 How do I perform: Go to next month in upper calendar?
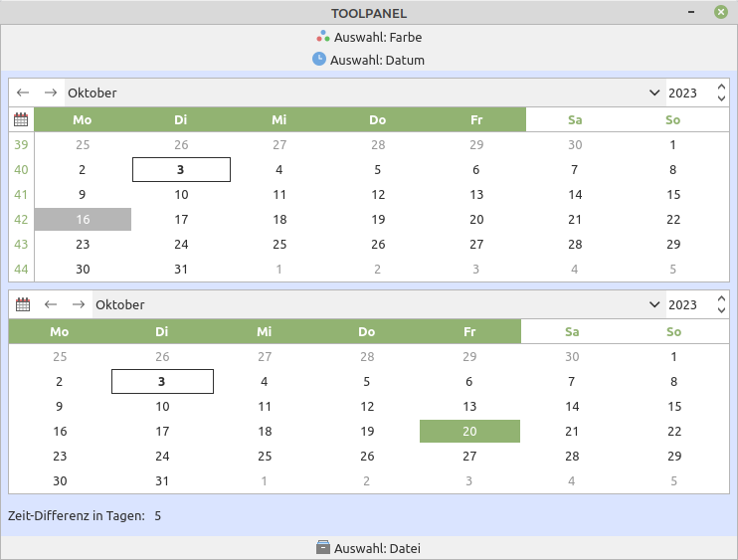pos(50,93)
